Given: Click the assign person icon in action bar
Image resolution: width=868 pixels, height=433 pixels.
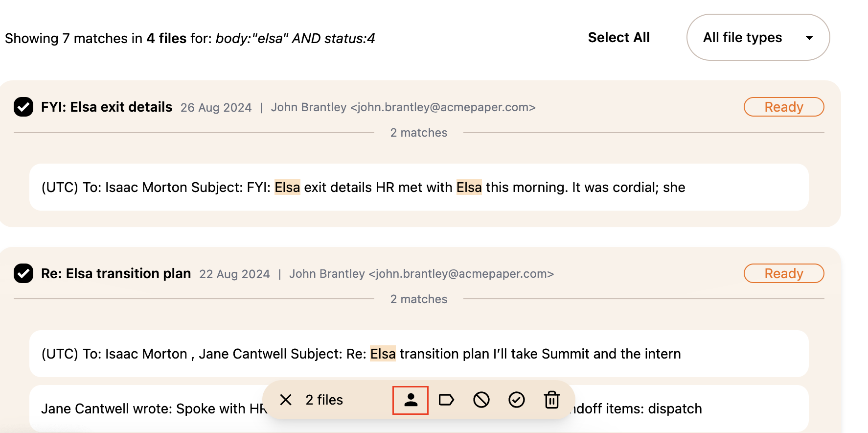Looking at the screenshot, I should (x=411, y=400).
